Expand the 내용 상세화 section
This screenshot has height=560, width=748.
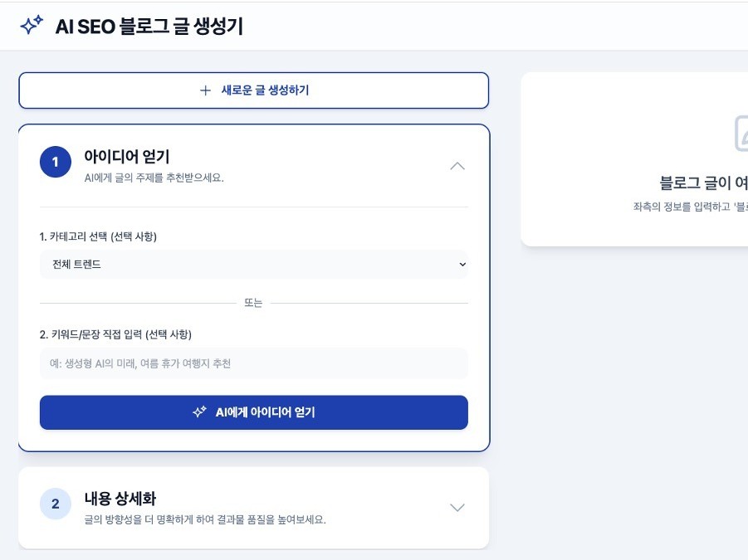point(456,506)
